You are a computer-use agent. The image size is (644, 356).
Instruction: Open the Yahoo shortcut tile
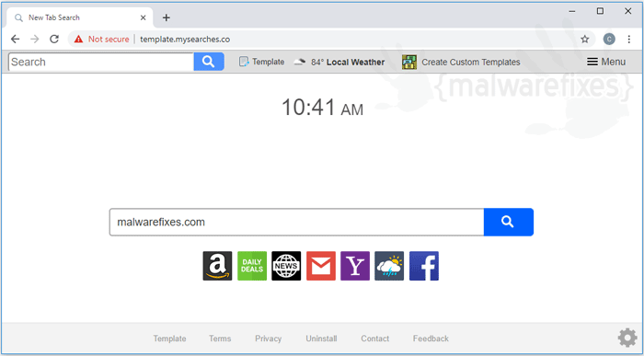355,266
